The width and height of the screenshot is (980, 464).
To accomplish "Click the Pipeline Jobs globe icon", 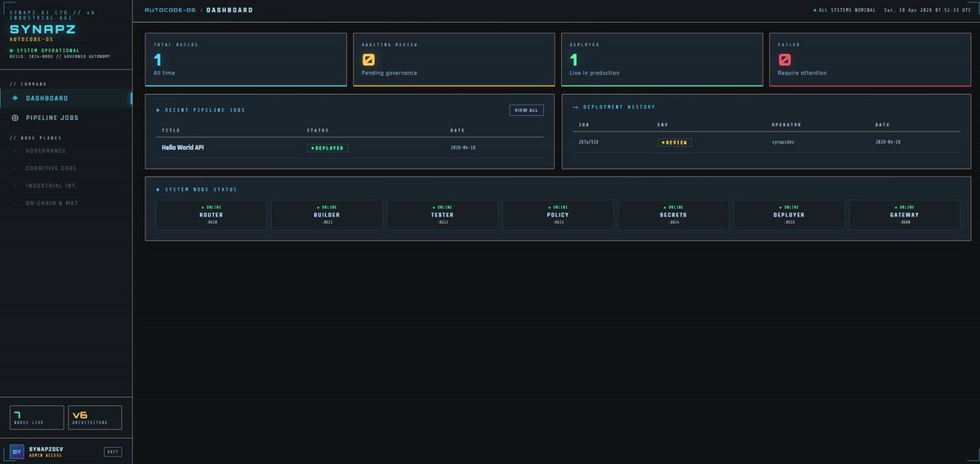I will click(x=16, y=118).
